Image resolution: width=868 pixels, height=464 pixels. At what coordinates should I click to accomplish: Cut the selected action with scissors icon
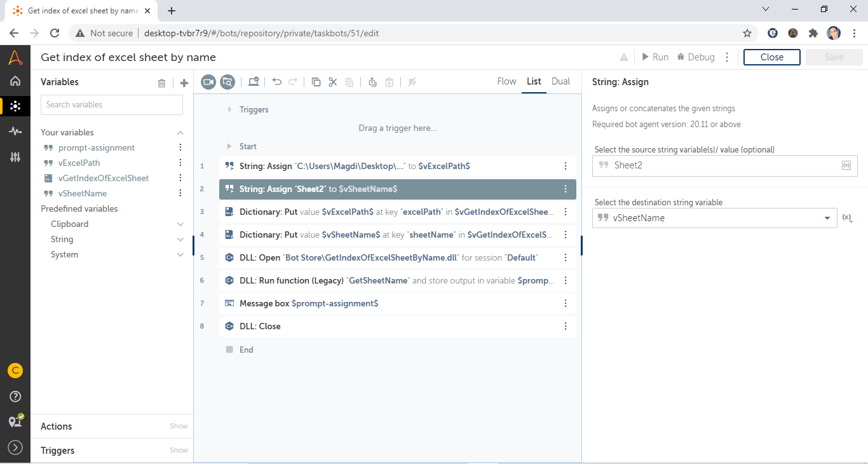click(332, 82)
